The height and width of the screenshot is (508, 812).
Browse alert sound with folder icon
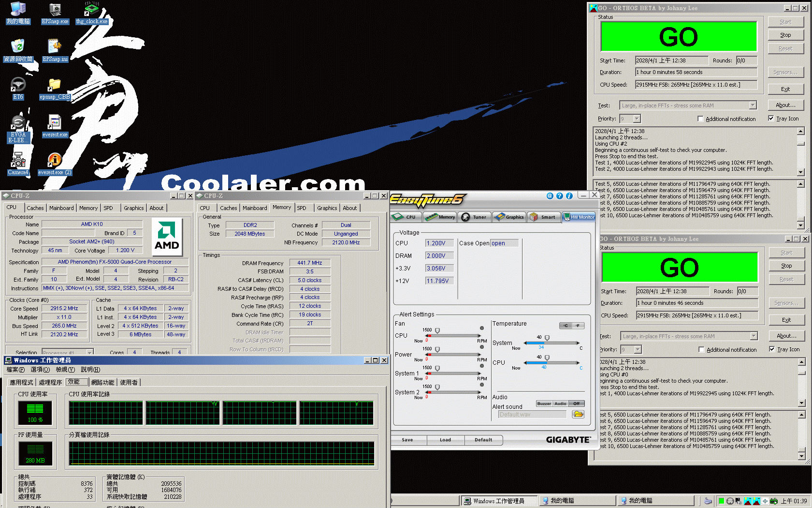pos(578,414)
